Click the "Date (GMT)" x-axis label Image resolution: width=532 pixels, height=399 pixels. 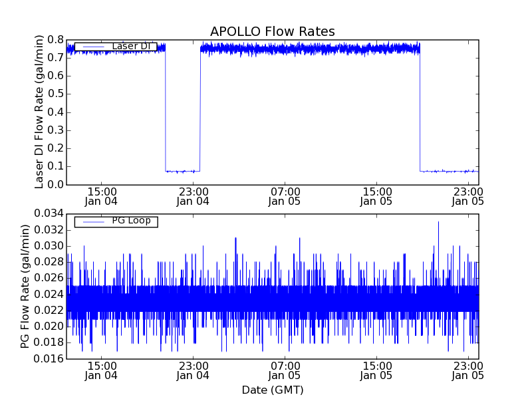[272, 390]
